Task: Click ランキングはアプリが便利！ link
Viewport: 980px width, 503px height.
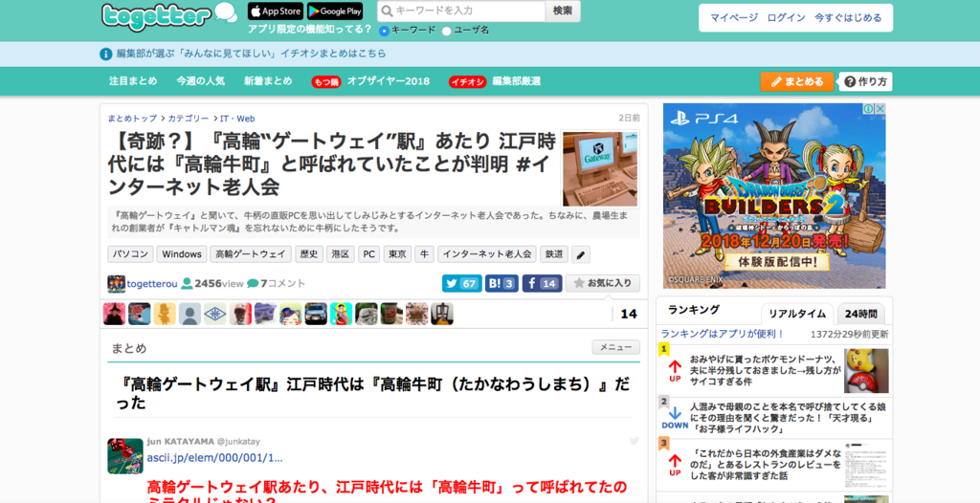Action: [x=723, y=335]
